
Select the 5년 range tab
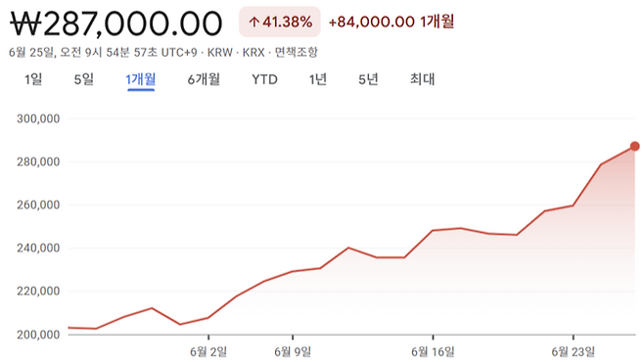[x=368, y=79]
